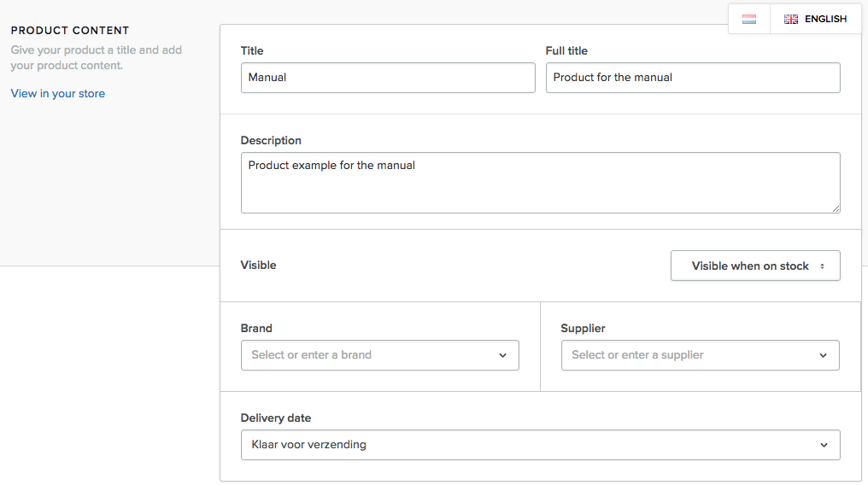Viewport: 868px width, 485px height.
Task: Click the UK flag icon
Action: point(791,20)
